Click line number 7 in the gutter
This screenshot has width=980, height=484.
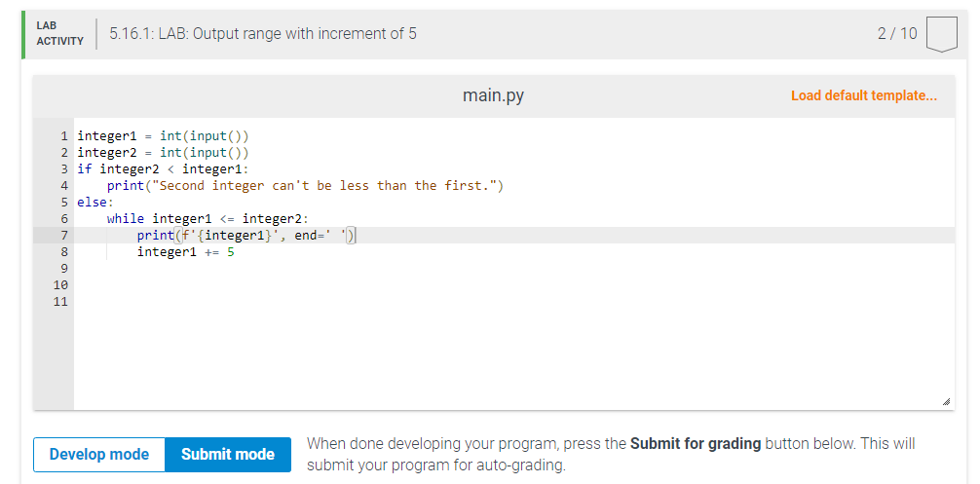pos(64,236)
